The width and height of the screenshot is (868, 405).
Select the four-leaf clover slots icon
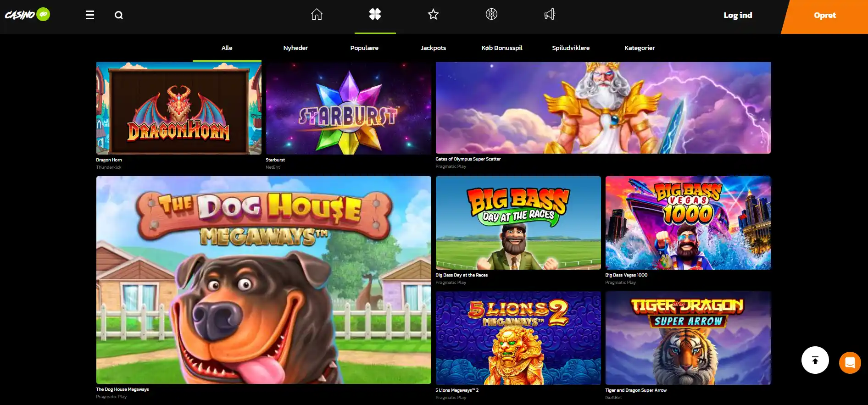tap(375, 15)
